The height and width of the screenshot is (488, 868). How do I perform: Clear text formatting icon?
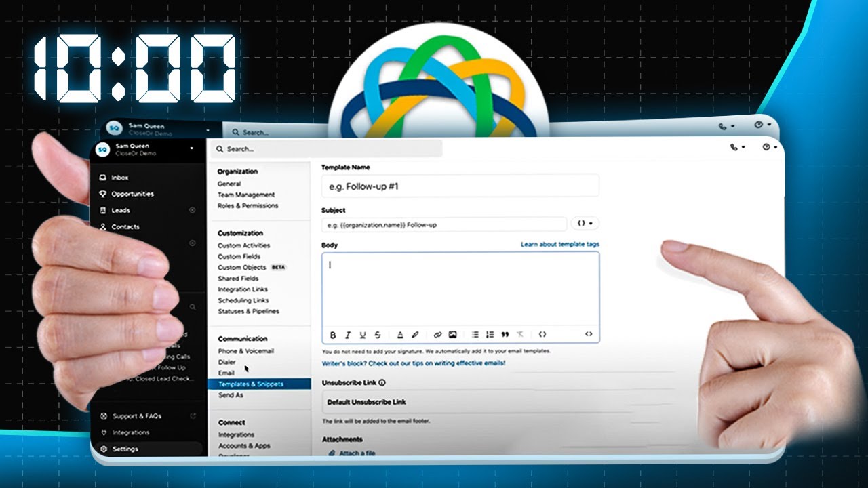tap(520, 335)
